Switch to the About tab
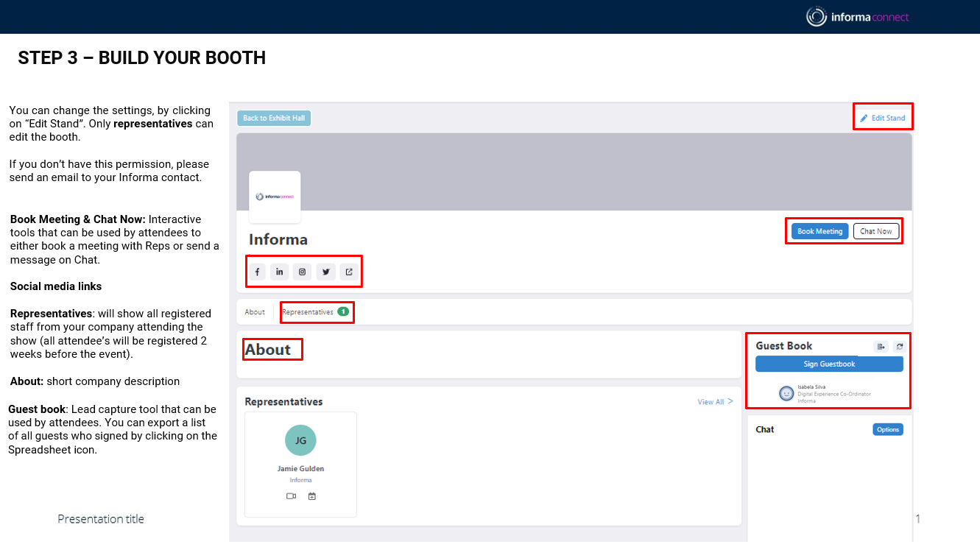Image resolution: width=980 pixels, height=547 pixels. pos(255,312)
